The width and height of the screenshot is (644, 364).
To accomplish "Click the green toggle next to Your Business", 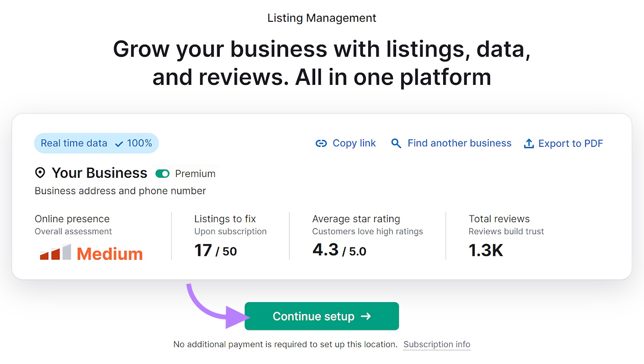I will [x=163, y=174].
